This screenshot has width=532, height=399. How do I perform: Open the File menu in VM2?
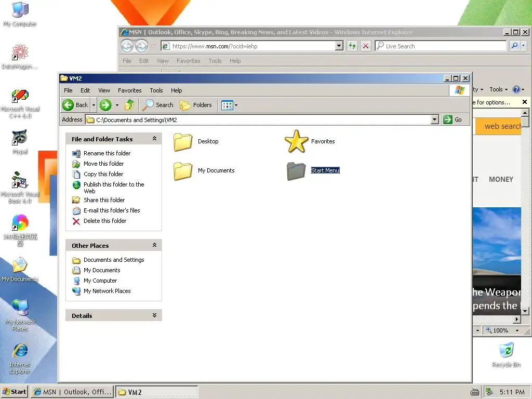coord(68,90)
